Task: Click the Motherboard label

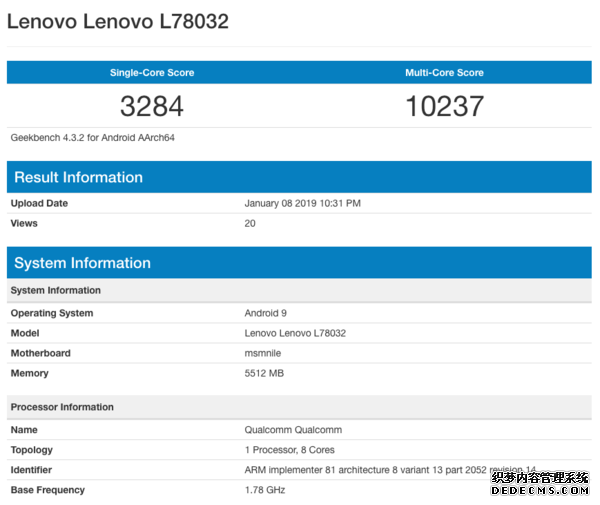Action: pyautogui.click(x=41, y=353)
